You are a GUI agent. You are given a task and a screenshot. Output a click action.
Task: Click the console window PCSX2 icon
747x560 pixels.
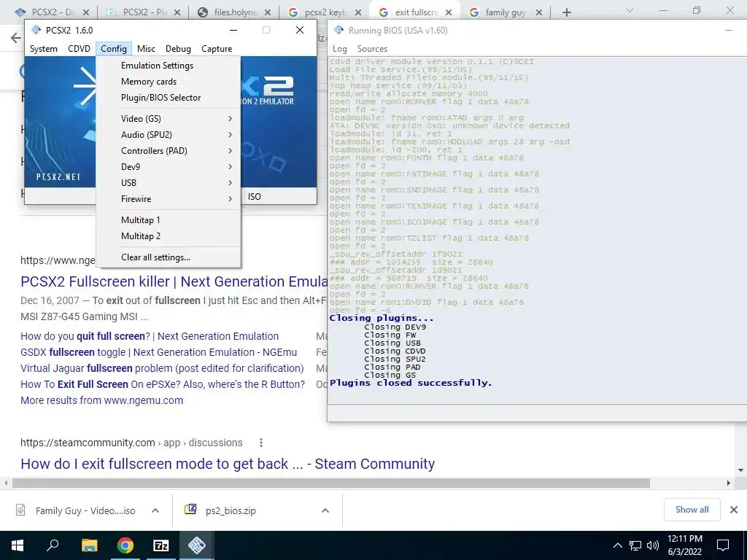click(338, 30)
